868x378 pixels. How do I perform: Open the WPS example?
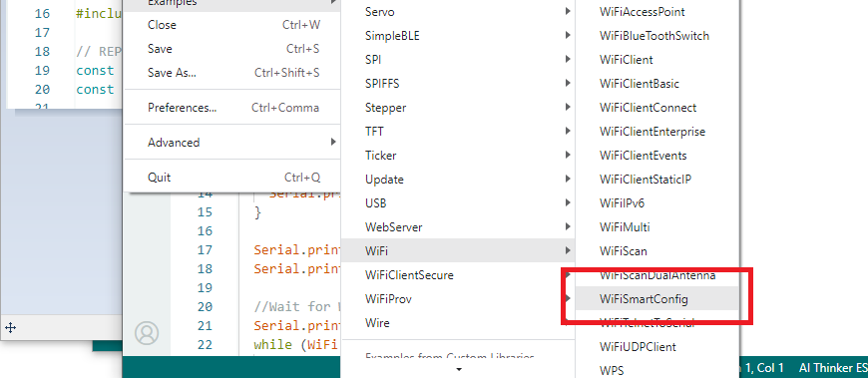pos(657,370)
